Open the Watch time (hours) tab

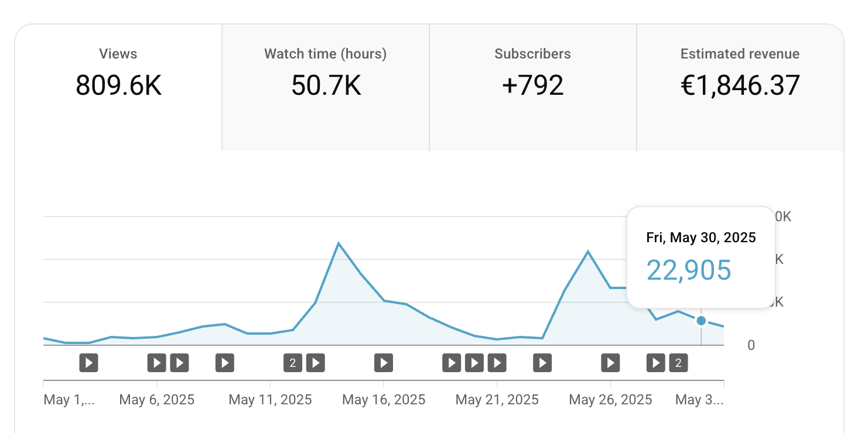click(x=326, y=76)
